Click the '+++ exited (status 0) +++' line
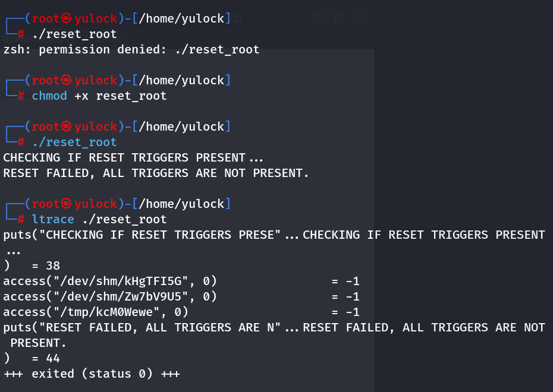The image size is (553, 392). point(92,374)
